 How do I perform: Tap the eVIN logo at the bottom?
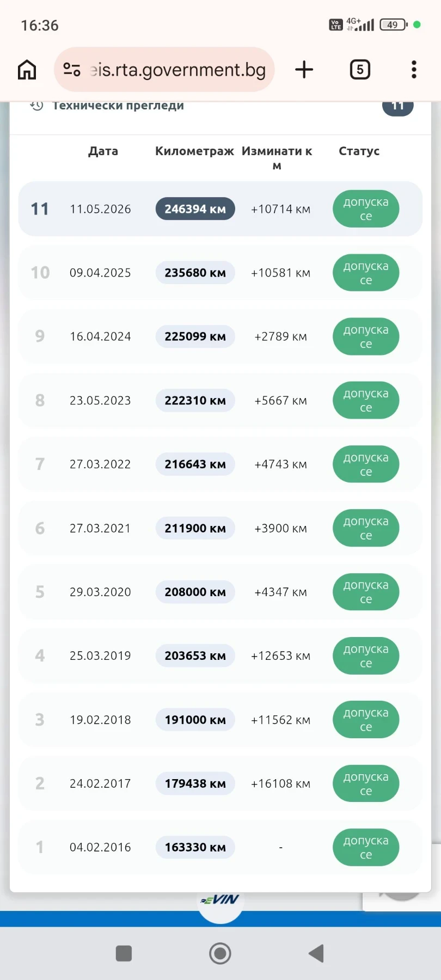(x=220, y=900)
